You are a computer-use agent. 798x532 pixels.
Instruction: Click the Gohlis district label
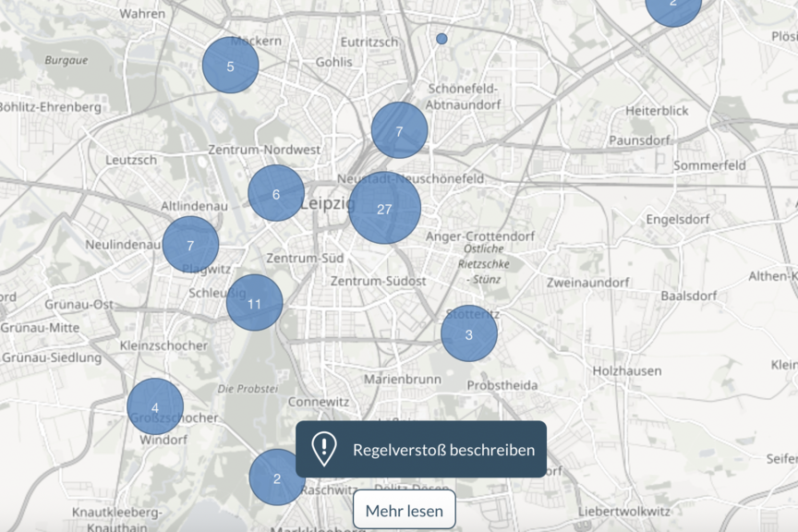pos(334,62)
